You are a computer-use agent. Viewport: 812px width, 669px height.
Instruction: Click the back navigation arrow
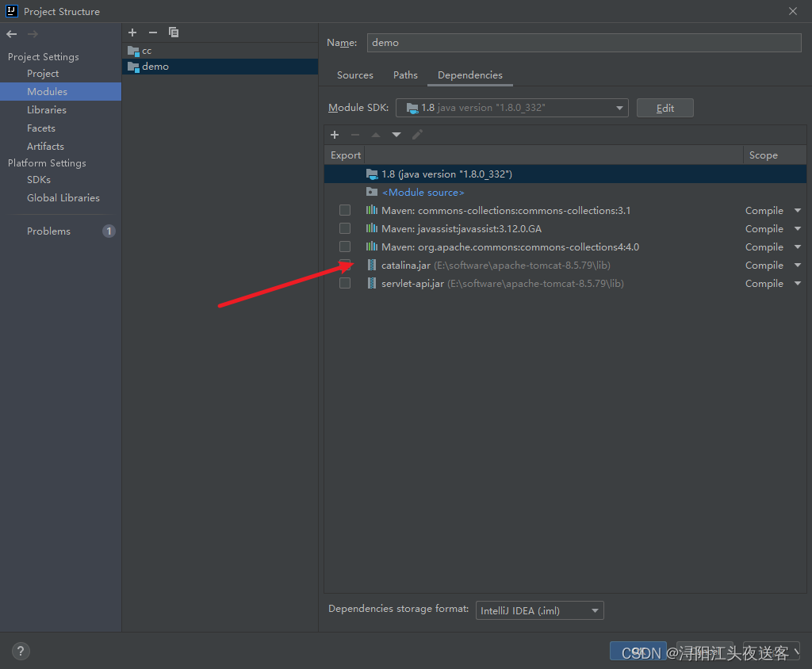click(x=11, y=34)
